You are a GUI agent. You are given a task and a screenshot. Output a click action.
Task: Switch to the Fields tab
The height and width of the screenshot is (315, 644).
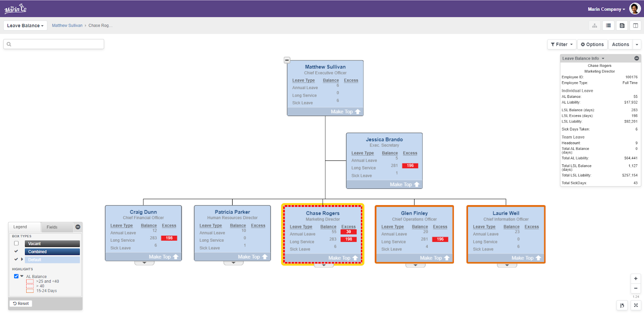52,227
